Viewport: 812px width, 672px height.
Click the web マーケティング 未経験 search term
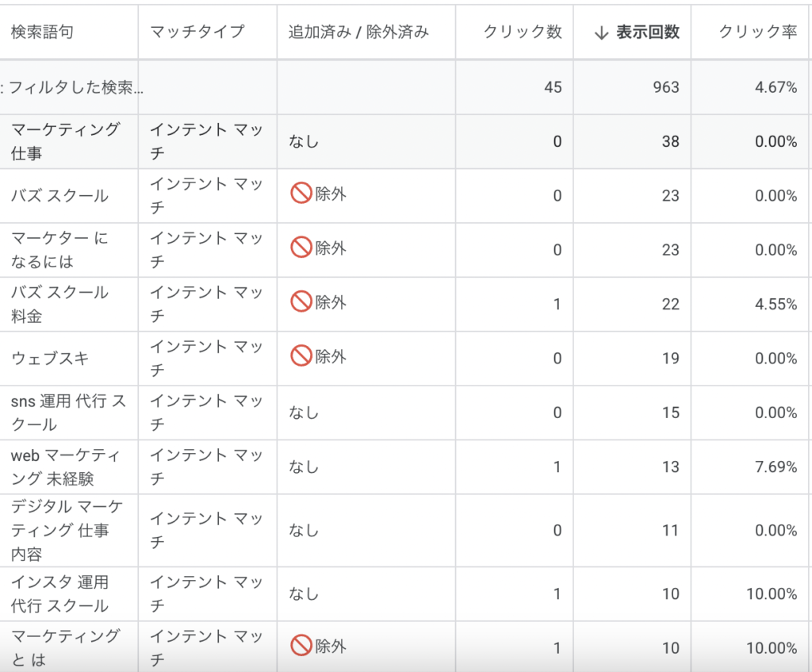tap(66, 467)
